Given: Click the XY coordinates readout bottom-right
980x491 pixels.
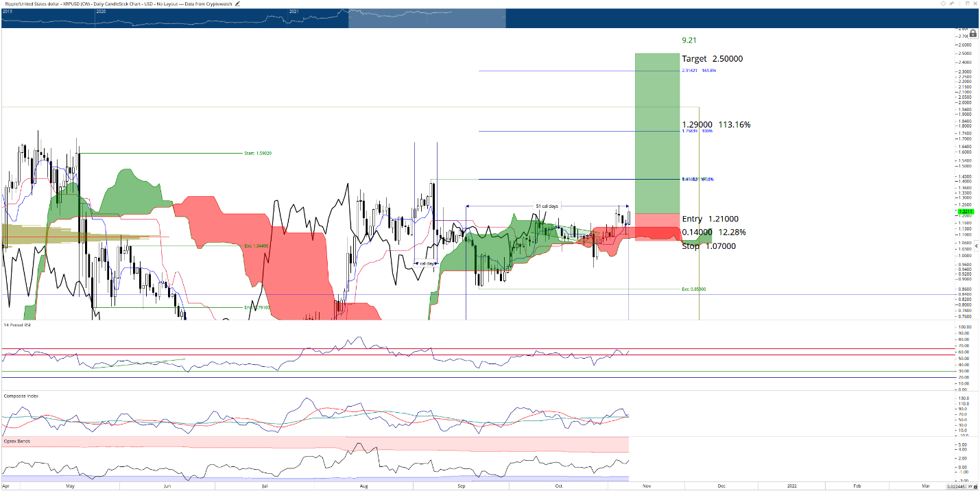Looking at the screenshot, I should 960,486.
